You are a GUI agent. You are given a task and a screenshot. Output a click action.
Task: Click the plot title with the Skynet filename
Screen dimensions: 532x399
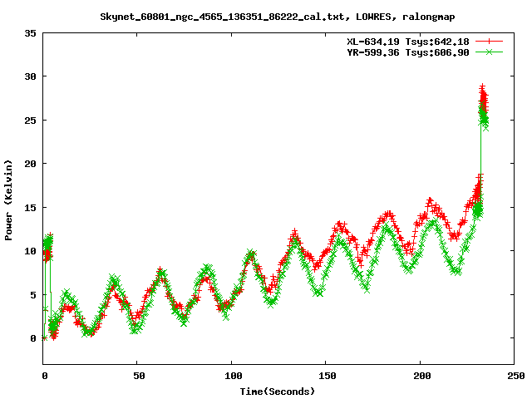tap(277, 17)
